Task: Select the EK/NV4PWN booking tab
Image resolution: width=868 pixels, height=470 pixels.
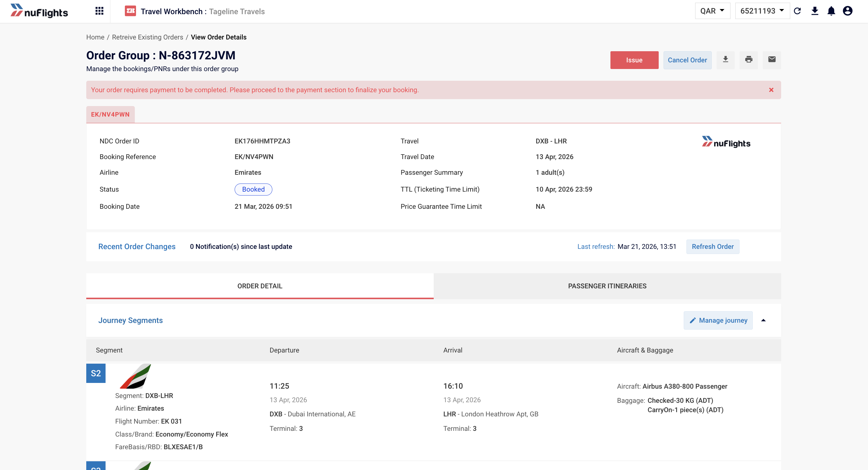Action: click(110, 114)
